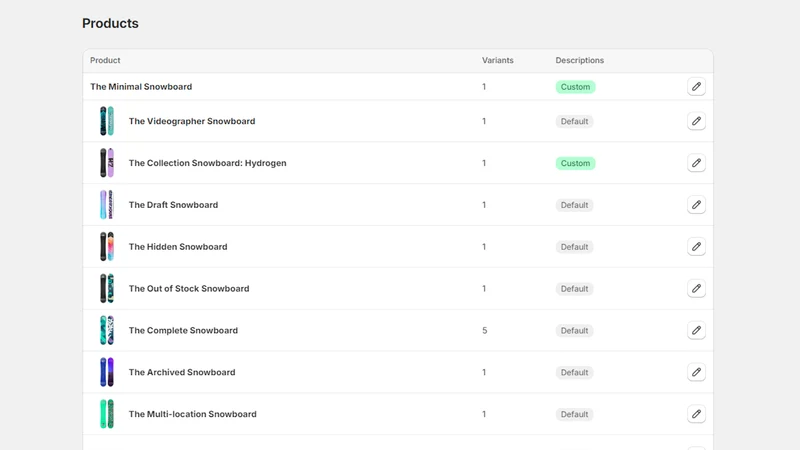Screen dimensions: 800x450
Task: Open The Draft Snowboard thumbnail image
Action: point(107,205)
